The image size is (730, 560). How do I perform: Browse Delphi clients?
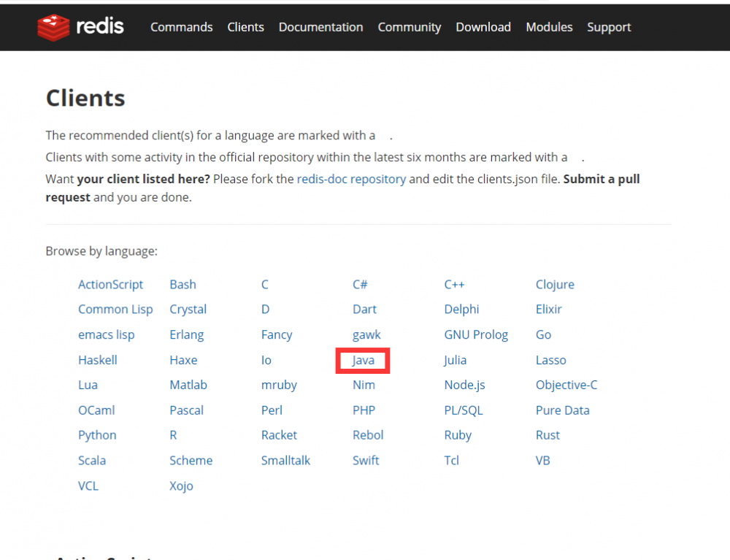coord(461,310)
